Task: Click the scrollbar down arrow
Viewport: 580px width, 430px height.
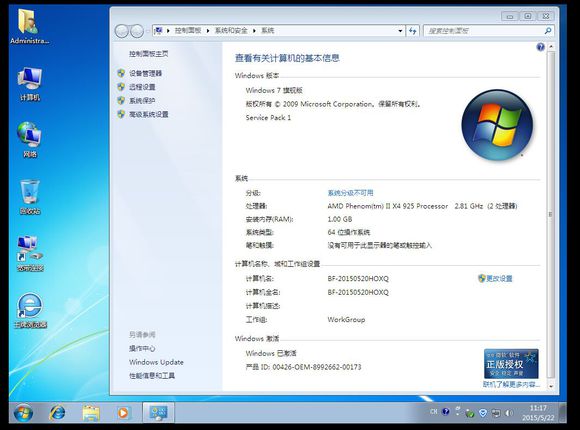Action: tap(551, 386)
